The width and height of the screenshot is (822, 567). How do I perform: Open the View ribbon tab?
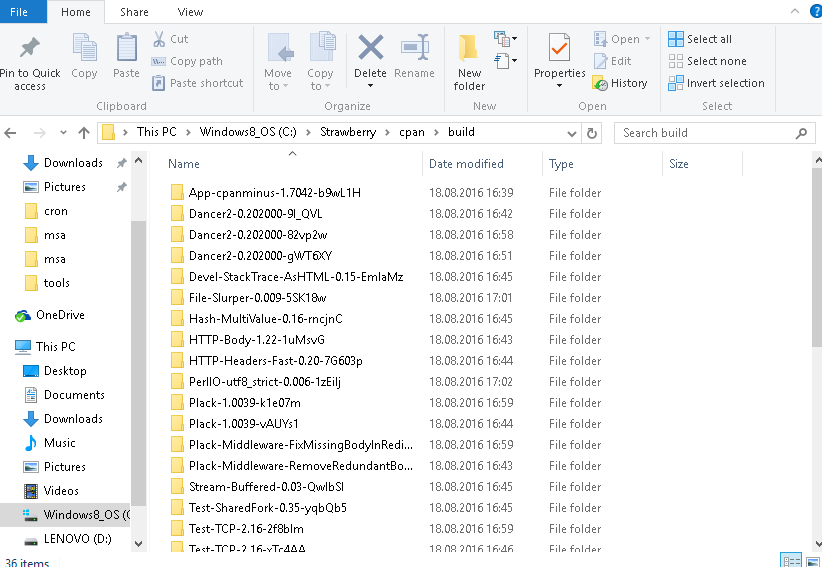[190, 12]
